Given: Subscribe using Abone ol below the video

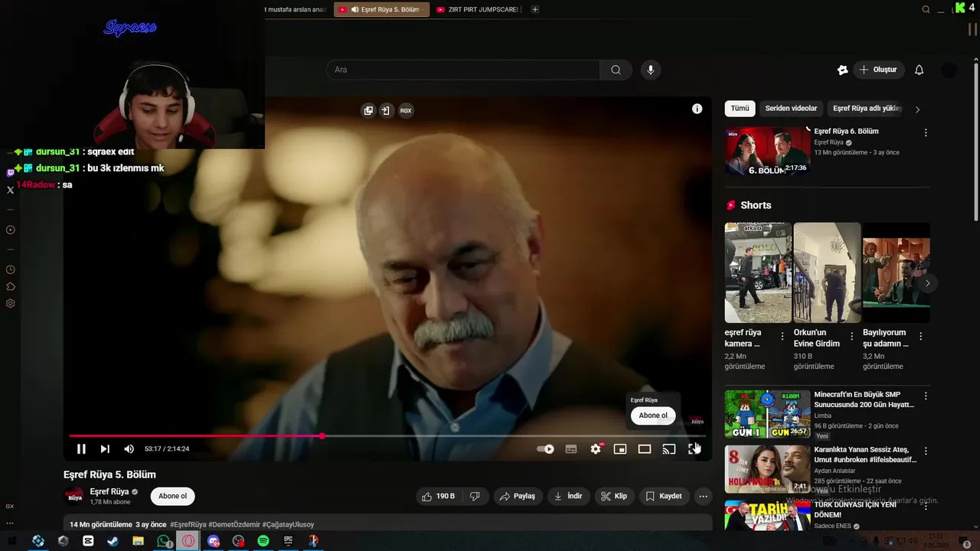Looking at the screenshot, I should (172, 496).
